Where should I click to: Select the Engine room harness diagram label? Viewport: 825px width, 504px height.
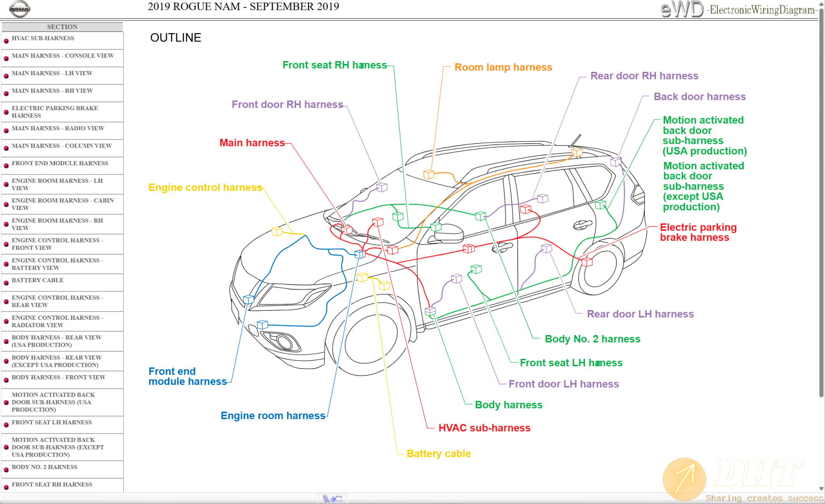click(273, 415)
